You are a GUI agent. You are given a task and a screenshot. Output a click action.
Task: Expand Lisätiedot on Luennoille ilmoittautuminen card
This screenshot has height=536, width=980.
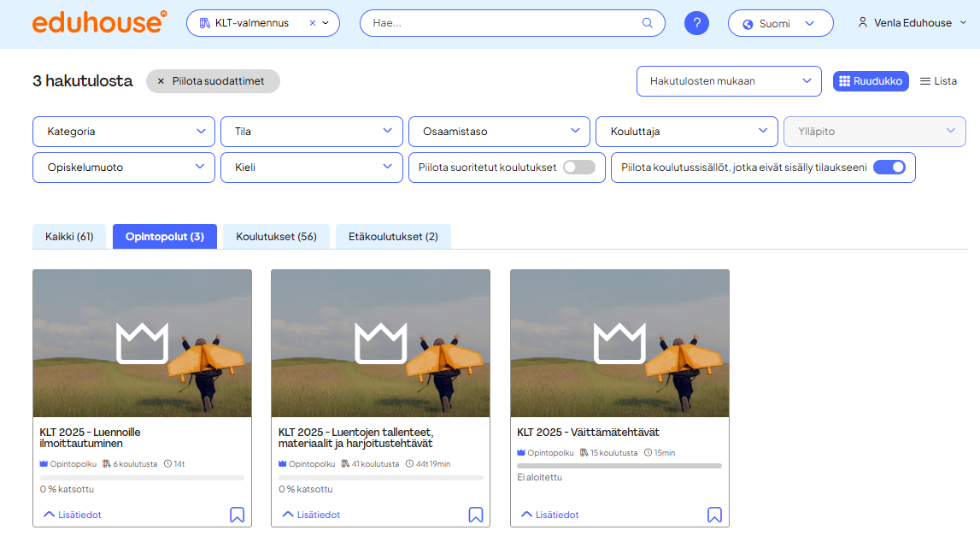click(73, 515)
